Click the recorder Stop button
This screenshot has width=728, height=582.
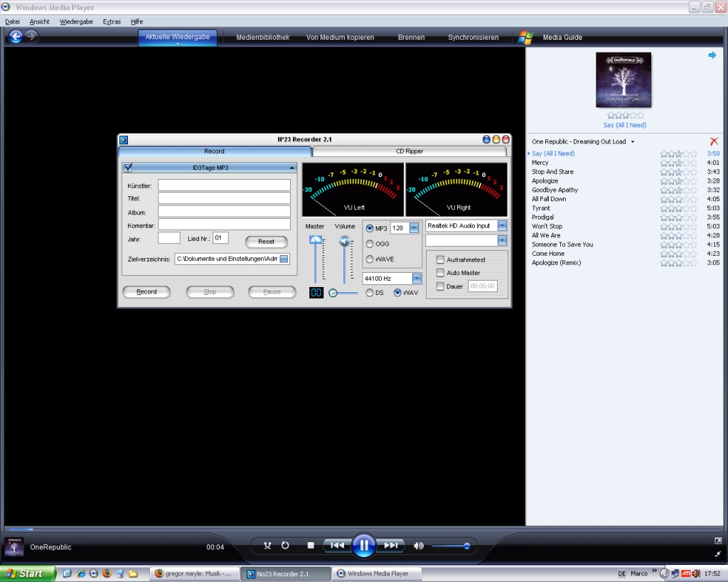(210, 292)
